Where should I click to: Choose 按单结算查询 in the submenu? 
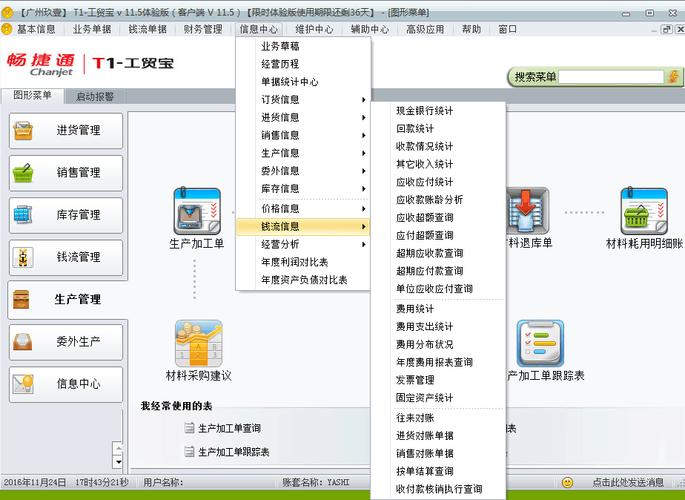[x=438, y=471]
